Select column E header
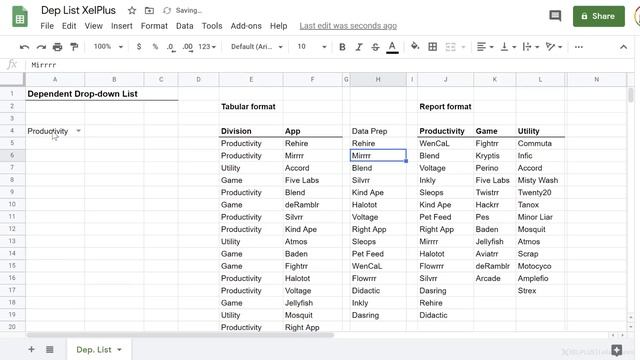The width and height of the screenshot is (640, 360). click(251, 80)
